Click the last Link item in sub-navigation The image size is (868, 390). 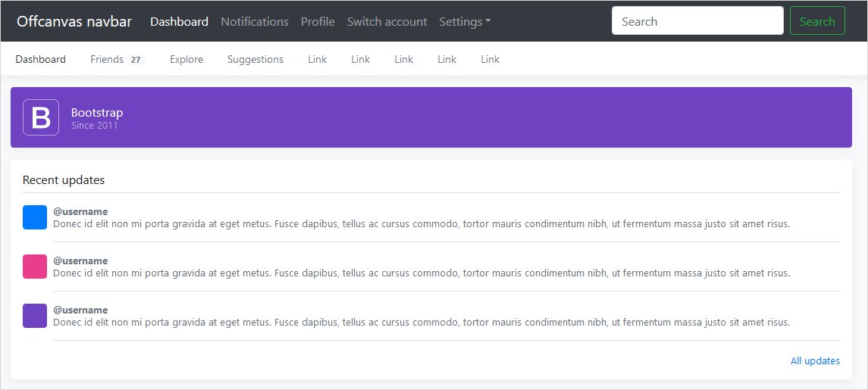(490, 60)
